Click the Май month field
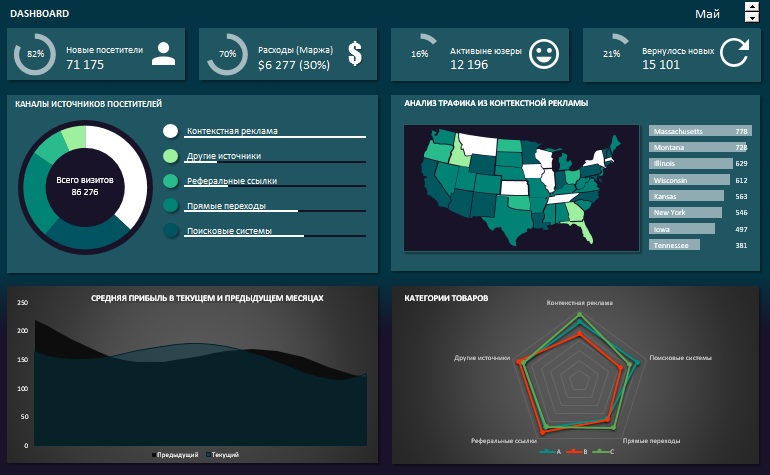The image size is (770, 475). (x=707, y=13)
